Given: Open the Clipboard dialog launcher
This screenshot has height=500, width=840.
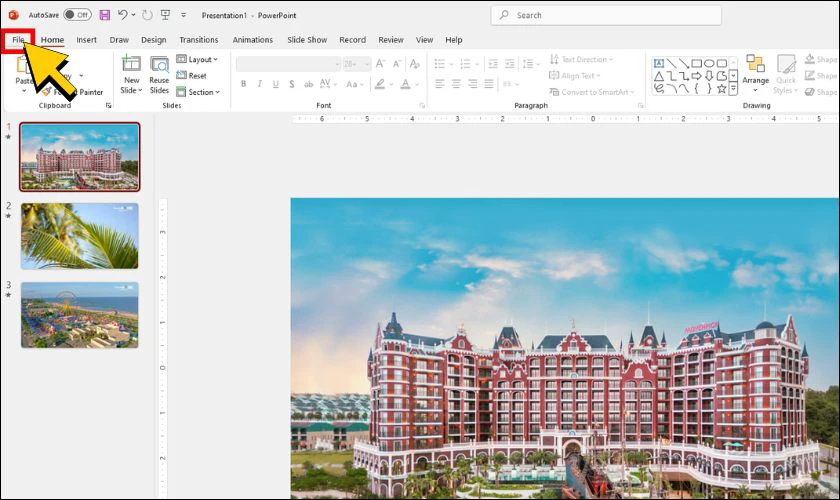Looking at the screenshot, I should click(109, 106).
